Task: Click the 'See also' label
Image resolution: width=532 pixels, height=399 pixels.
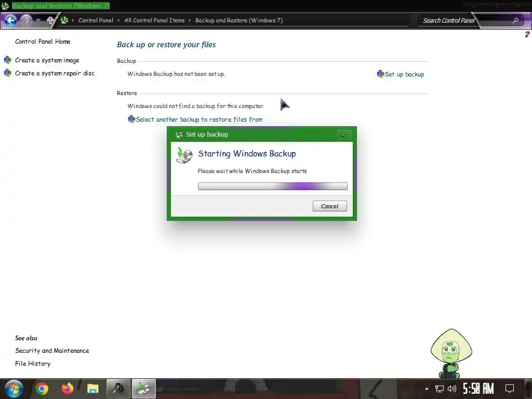Action: [x=26, y=338]
